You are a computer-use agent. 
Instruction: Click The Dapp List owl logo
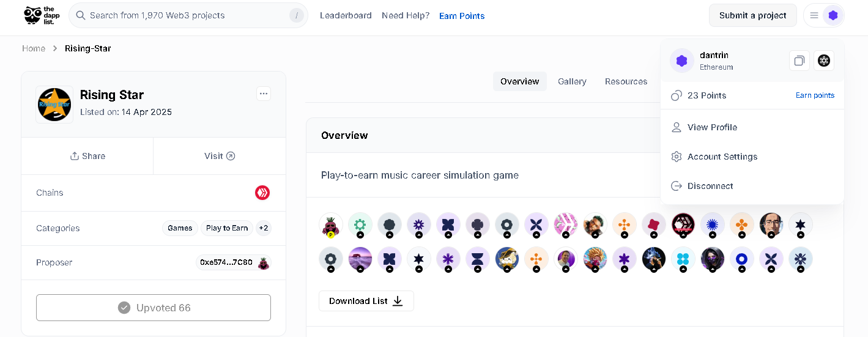[x=42, y=15]
